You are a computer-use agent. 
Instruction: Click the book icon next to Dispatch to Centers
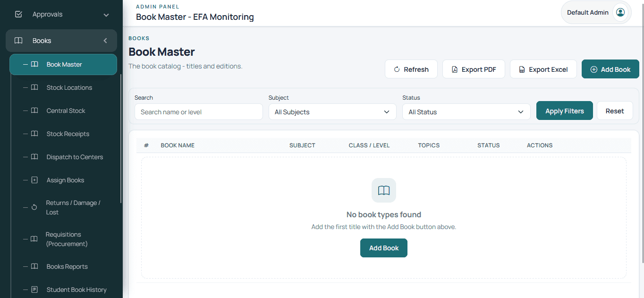pyautogui.click(x=34, y=157)
